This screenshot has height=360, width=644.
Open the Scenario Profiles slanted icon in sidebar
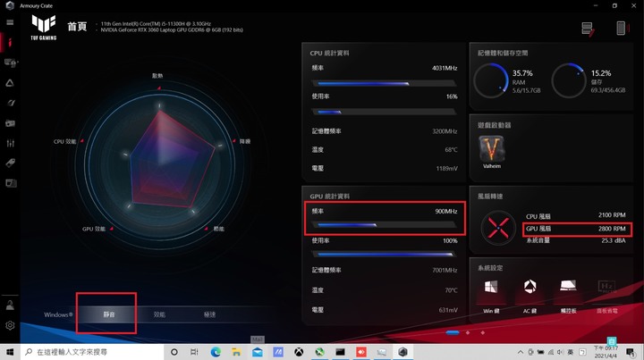(x=10, y=103)
